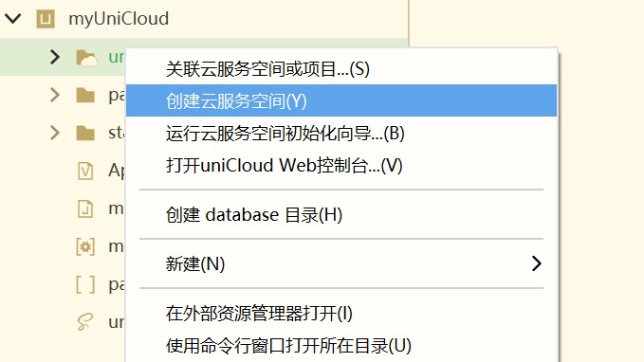Click the manifest gear-bracket file icon
The height and width of the screenshot is (362, 644).
(85, 246)
